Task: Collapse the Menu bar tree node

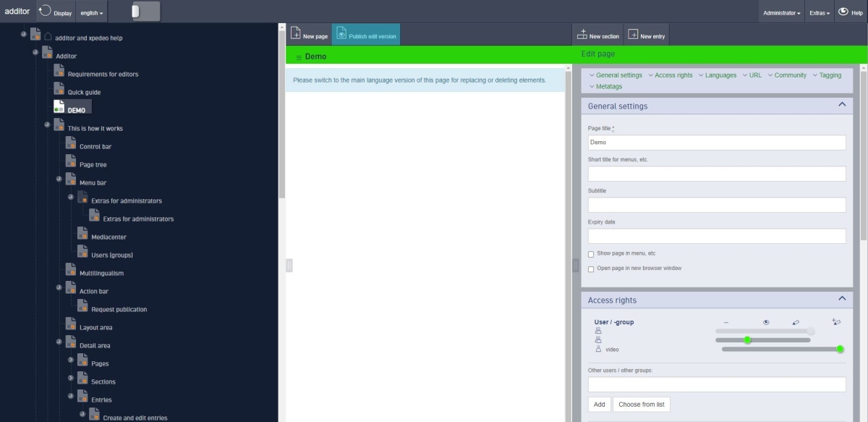Action: tap(59, 180)
